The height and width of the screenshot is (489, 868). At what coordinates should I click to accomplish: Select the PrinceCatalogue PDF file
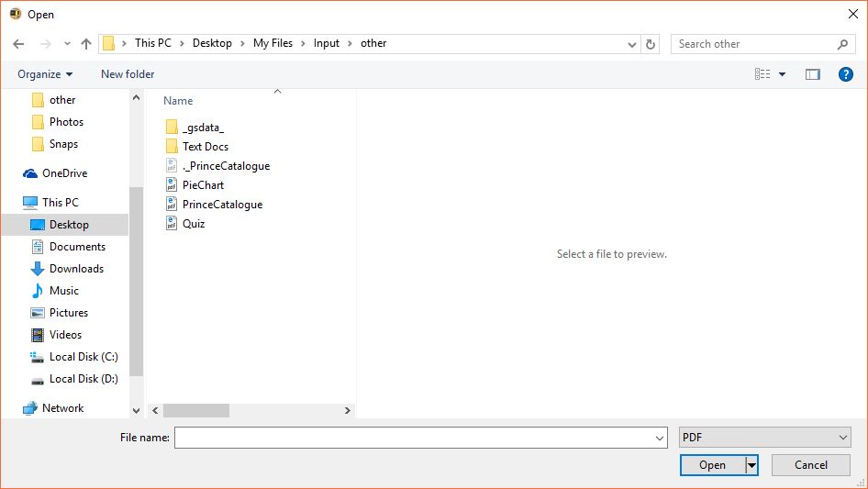tap(214, 205)
